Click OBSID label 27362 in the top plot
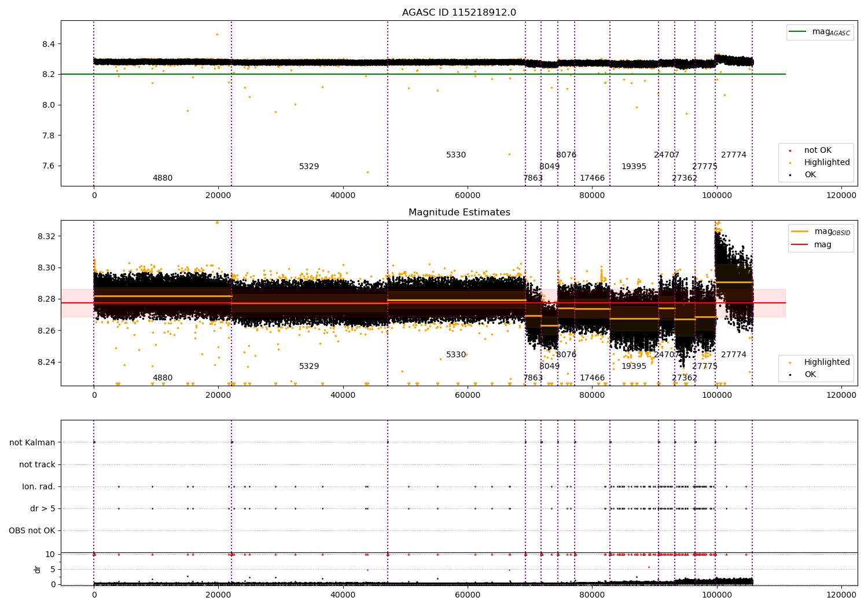Screen dimensions: 868x608 coord(685,178)
